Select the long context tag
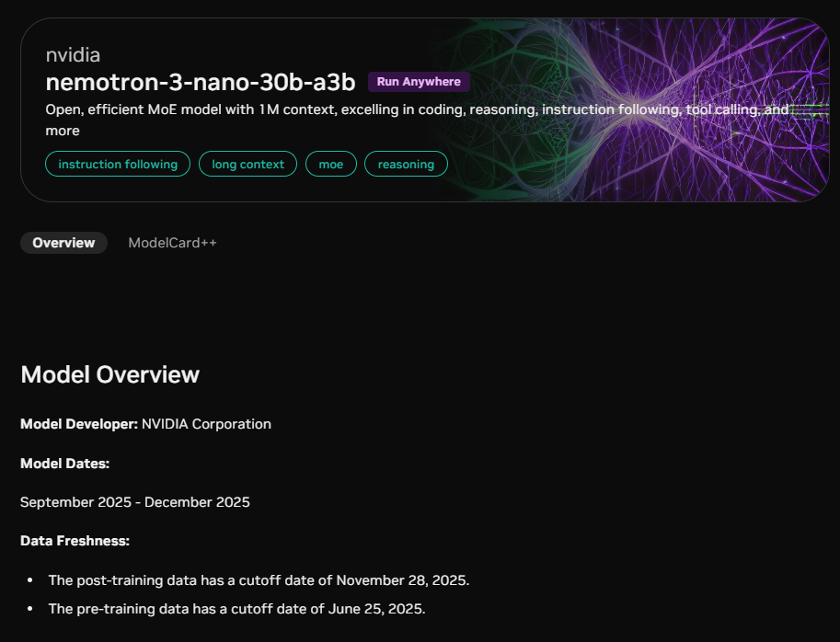 point(247,164)
